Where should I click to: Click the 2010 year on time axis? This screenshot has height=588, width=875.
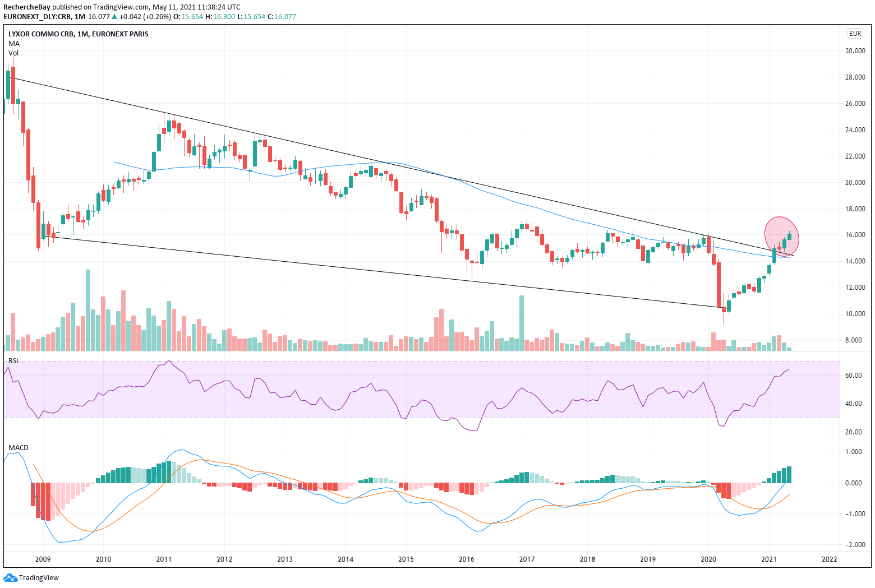tap(103, 559)
